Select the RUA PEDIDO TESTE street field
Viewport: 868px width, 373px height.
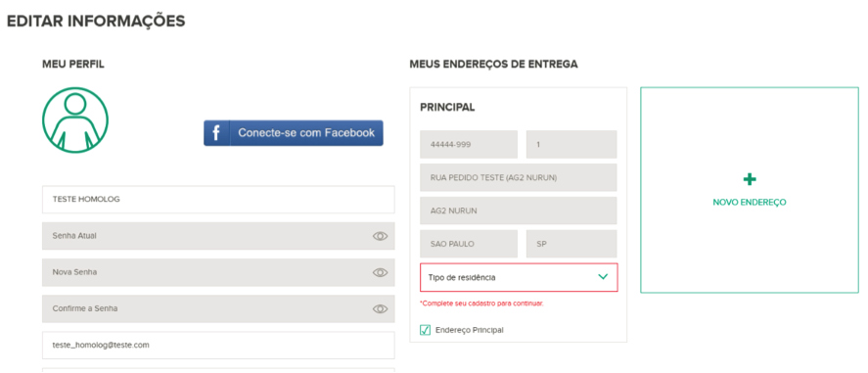[519, 177]
